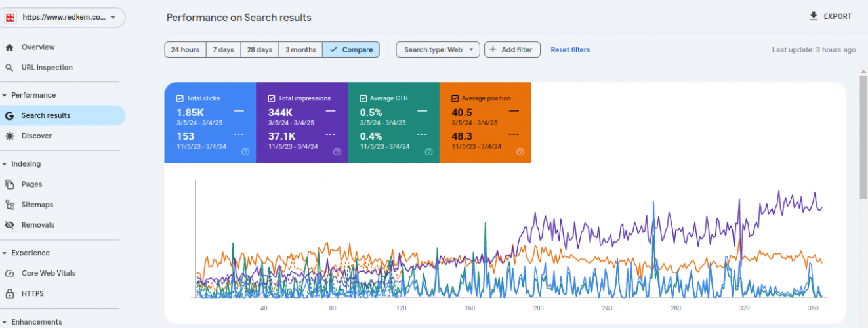
Task: Click the red site favicon icon
Action: [10, 18]
